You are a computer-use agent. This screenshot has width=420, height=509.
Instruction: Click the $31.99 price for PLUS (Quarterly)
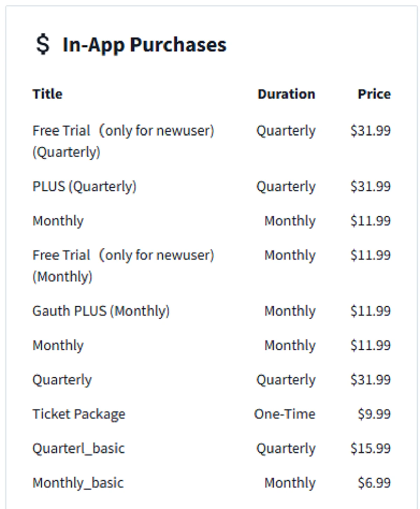(370, 186)
